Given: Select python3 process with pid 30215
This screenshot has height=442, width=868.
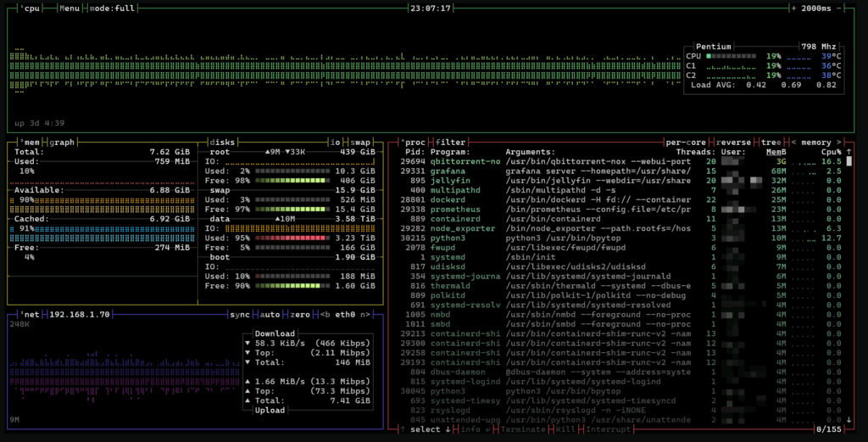Looking at the screenshot, I should (621, 238).
